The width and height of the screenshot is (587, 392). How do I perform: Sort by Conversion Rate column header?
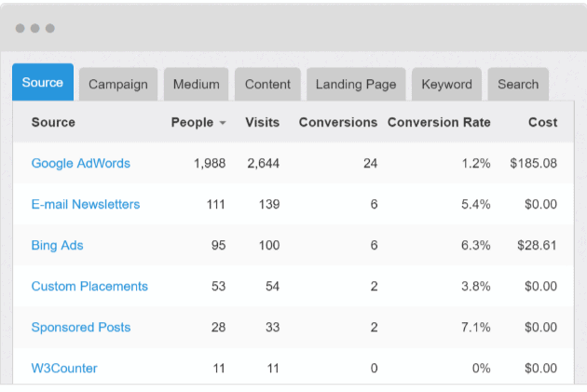click(439, 122)
